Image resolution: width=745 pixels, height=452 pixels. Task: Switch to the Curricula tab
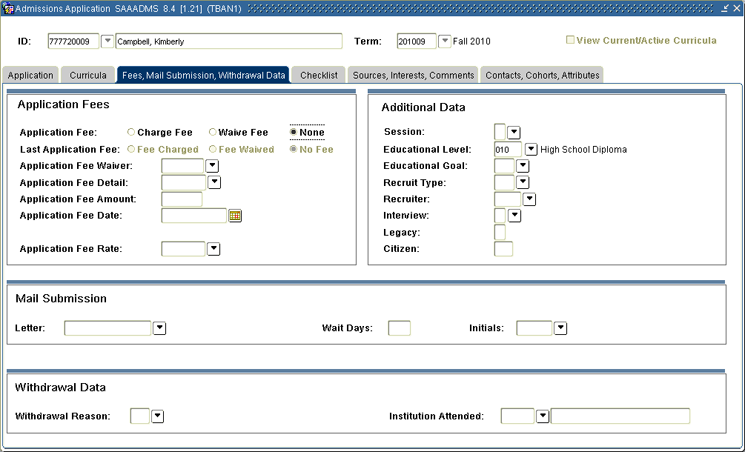88,75
